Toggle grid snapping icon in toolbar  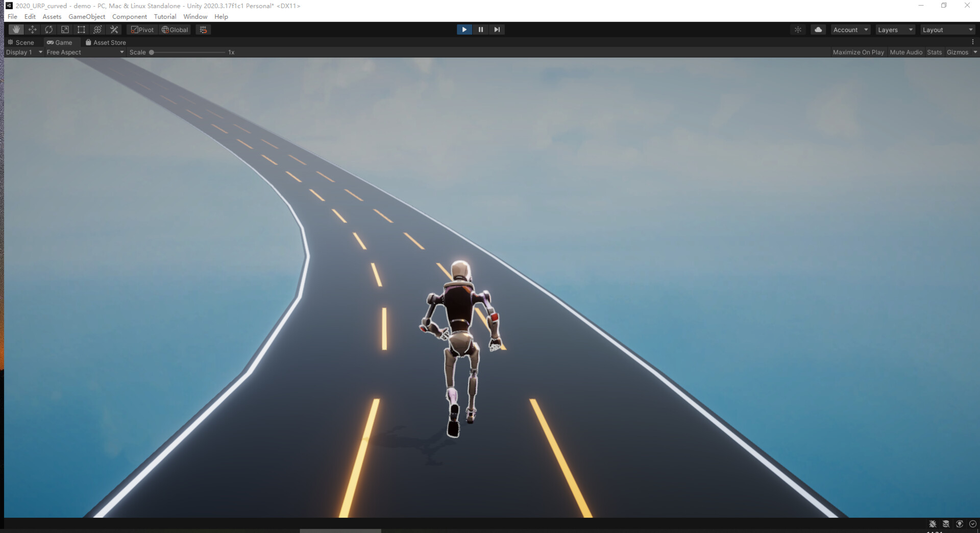(x=203, y=29)
